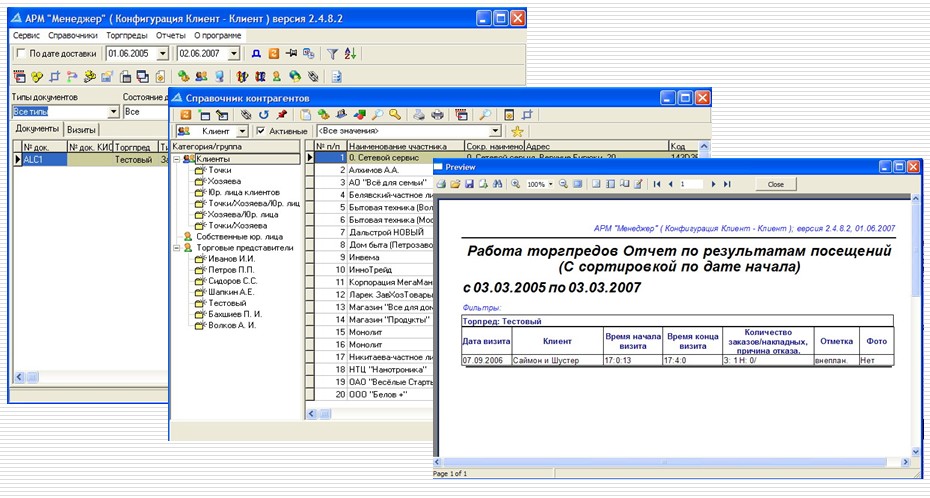Viewport: 930px width, 498px height.
Task: Select 'ИнноТрейд' row in contractors list
Action: click(x=374, y=270)
